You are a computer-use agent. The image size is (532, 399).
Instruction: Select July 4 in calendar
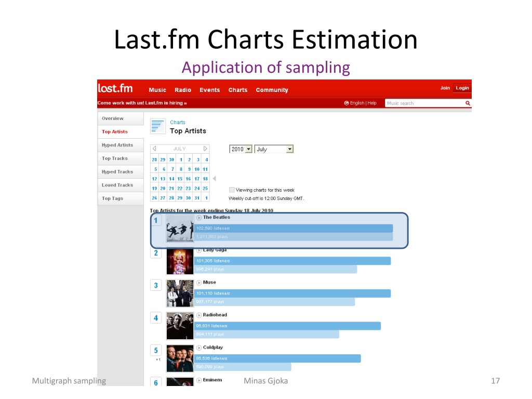pos(206,160)
